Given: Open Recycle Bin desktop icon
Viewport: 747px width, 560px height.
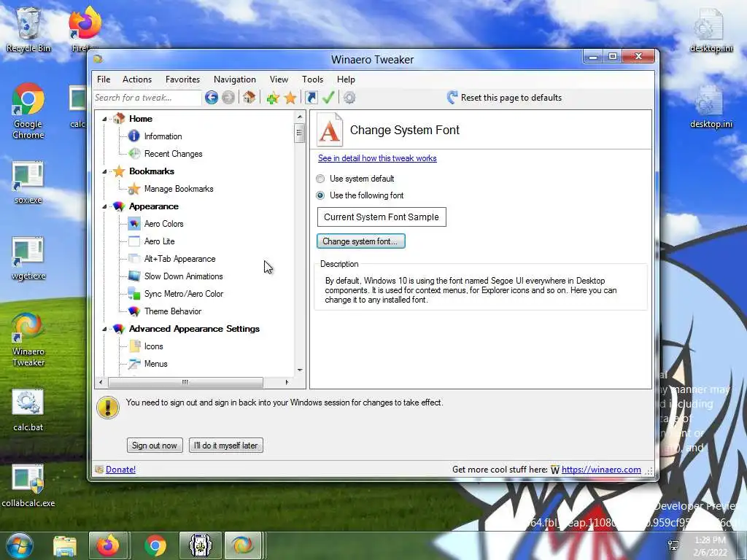Looking at the screenshot, I should (28, 29).
